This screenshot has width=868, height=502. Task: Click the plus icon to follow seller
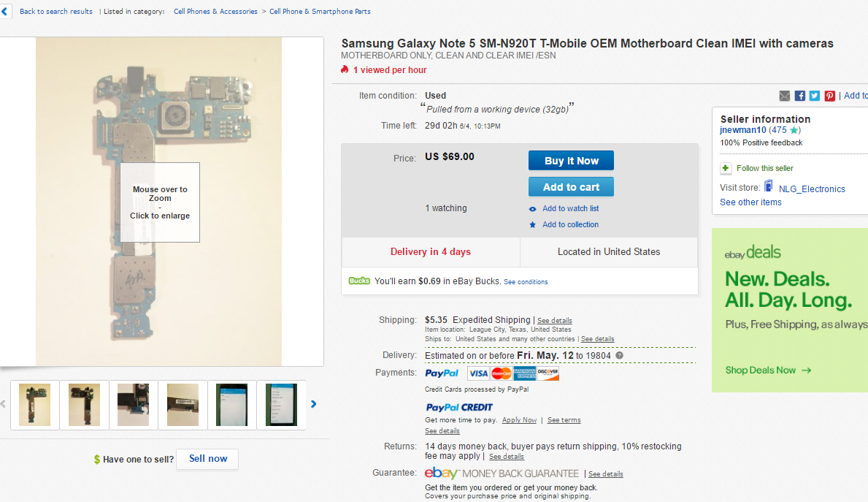[726, 168]
